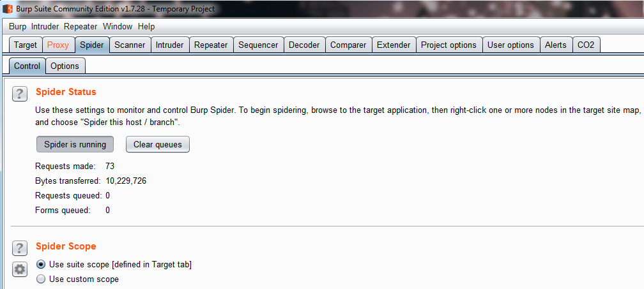The image size is (644, 289).
Task: Select Use suite scope radio button
Action: coord(41,264)
